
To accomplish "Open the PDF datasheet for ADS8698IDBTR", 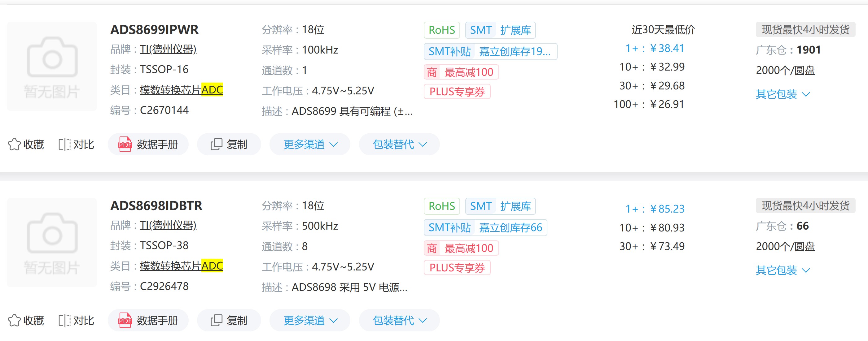I will (x=148, y=320).
